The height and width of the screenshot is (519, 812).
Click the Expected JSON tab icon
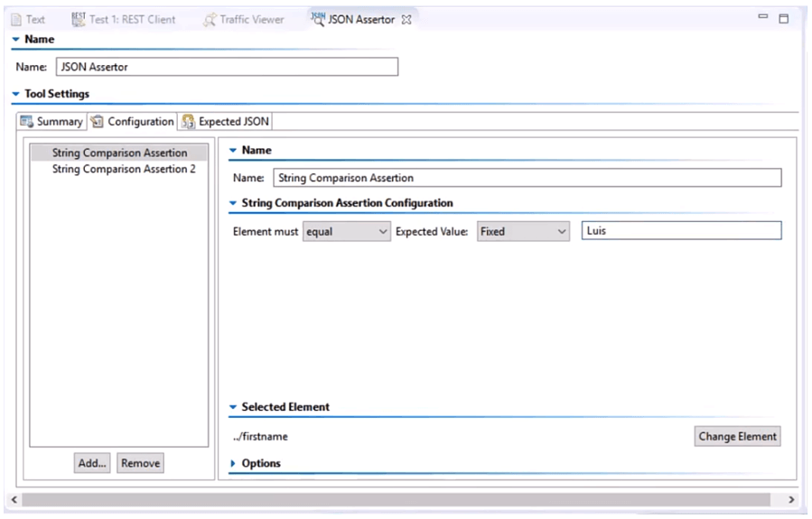point(188,122)
